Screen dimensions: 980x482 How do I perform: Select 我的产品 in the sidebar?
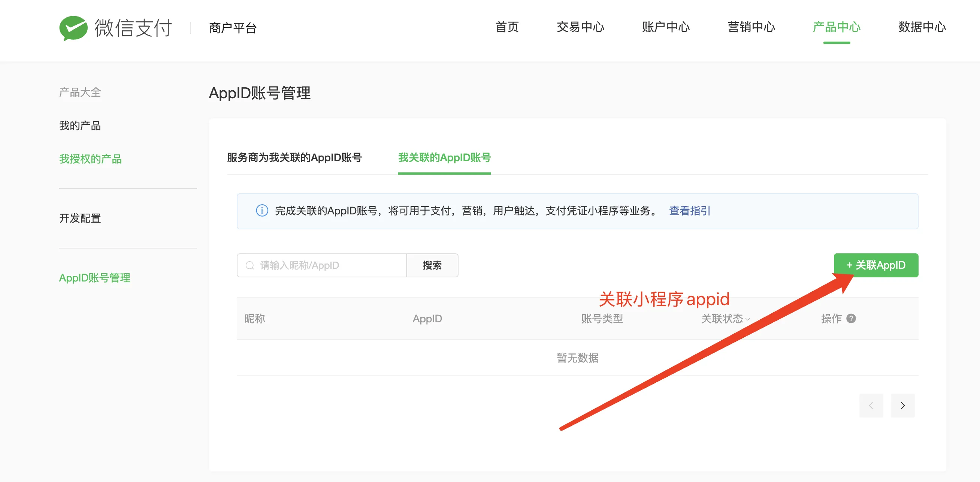80,126
